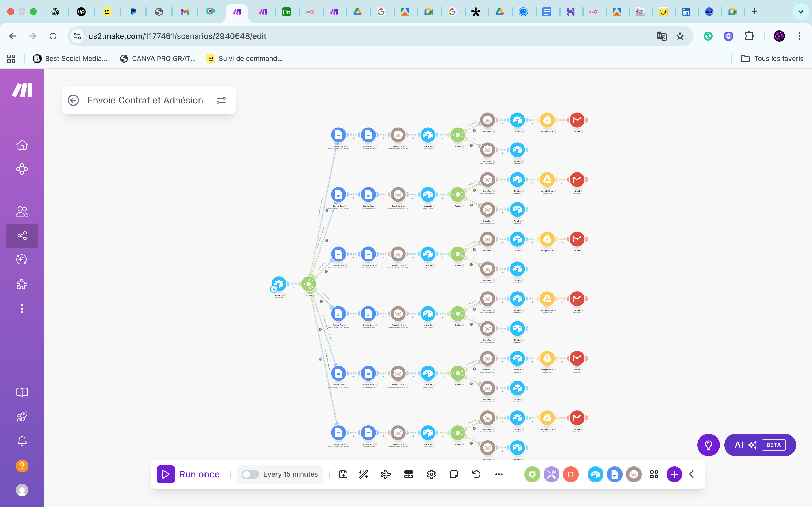Open the scenario settings gear icon
The height and width of the screenshot is (507, 812).
(431, 474)
